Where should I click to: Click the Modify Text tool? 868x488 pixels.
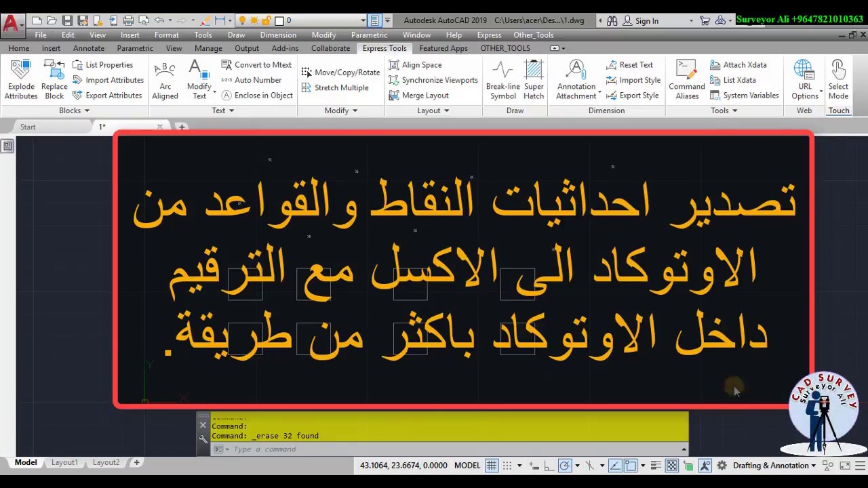[x=199, y=80]
